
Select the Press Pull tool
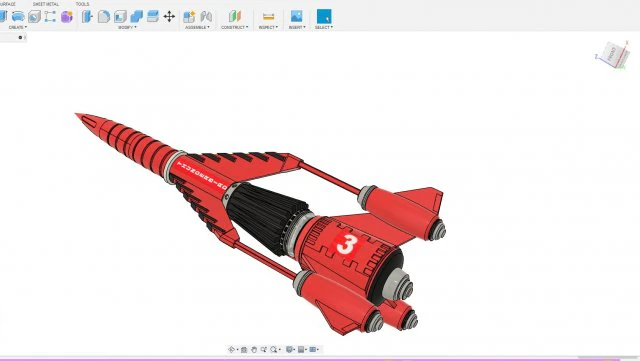[87, 16]
